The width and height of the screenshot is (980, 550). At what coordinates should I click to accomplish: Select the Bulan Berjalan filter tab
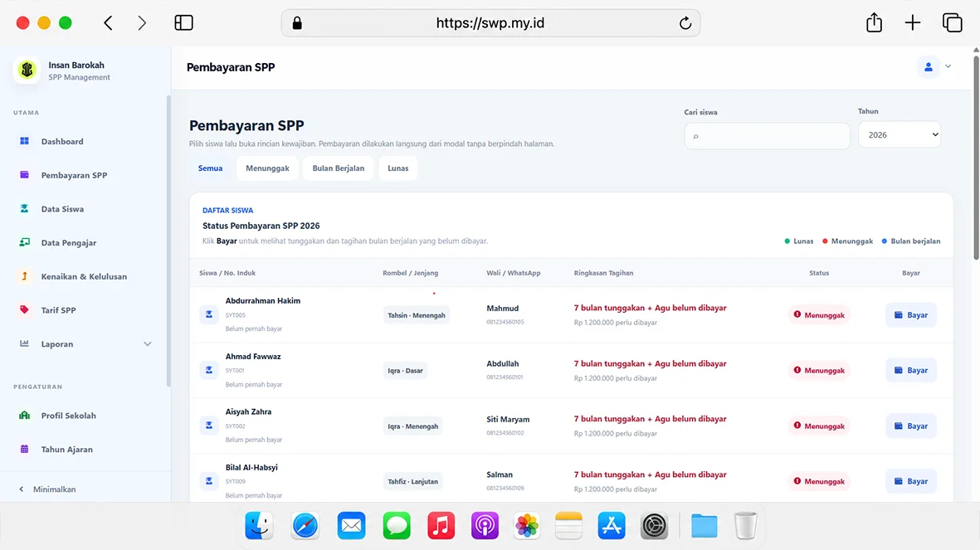point(338,168)
